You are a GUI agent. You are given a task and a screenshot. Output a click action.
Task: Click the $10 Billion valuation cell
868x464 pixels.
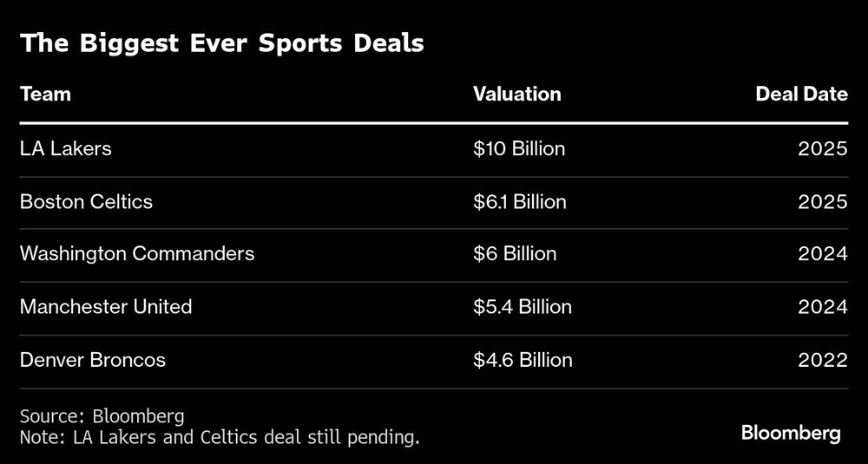(519, 148)
